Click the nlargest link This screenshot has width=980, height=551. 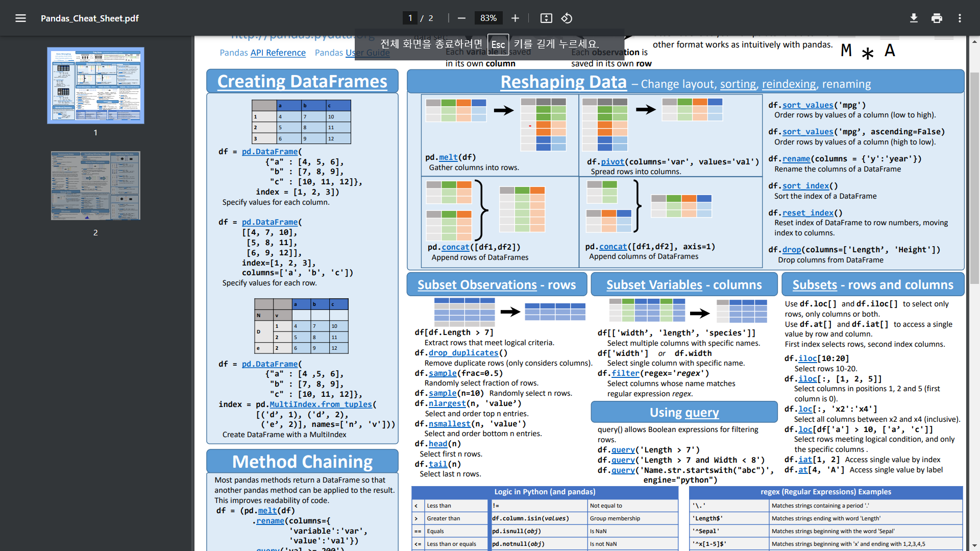(x=447, y=403)
